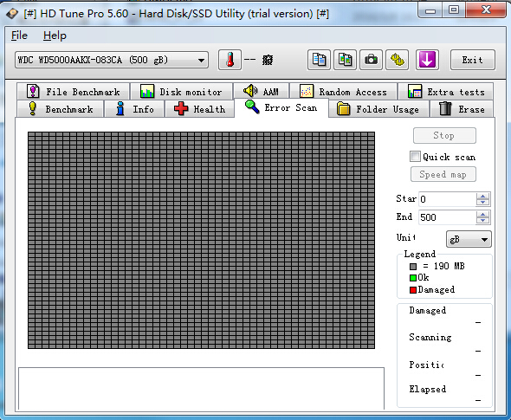Click the Exit button
The width and height of the screenshot is (511, 420).
(473, 60)
